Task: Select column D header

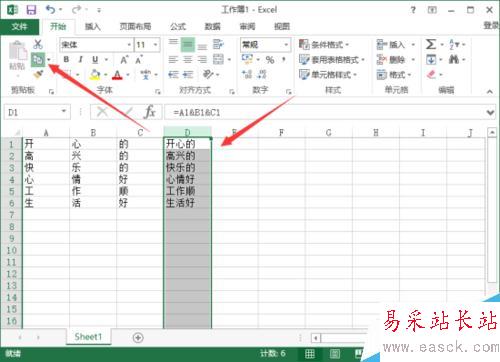Action: tap(187, 132)
